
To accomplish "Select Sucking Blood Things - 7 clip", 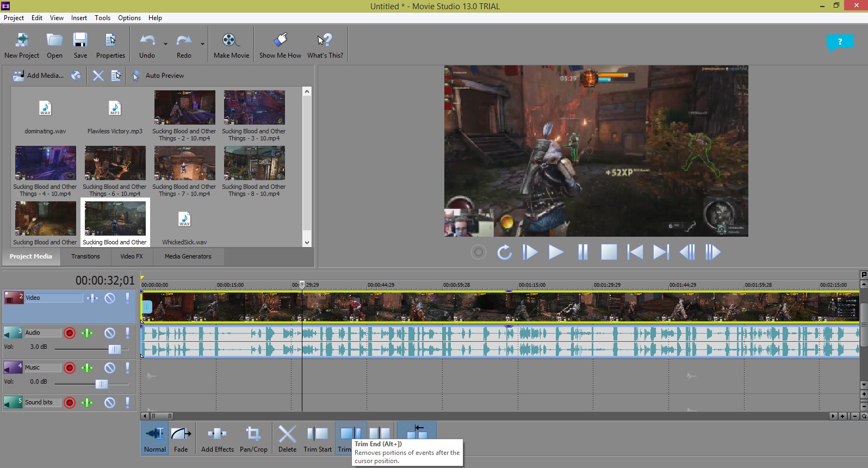I will click(x=184, y=172).
